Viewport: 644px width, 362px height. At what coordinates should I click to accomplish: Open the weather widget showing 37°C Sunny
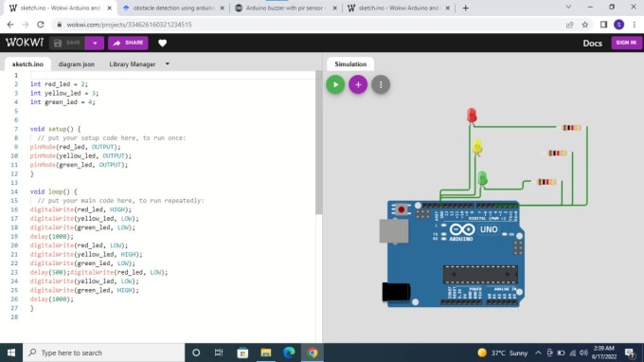[x=503, y=353]
